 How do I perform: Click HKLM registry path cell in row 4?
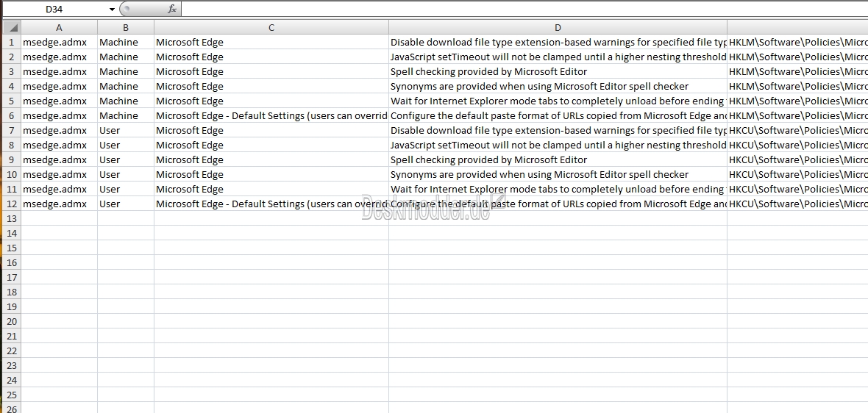tap(797, 86)
